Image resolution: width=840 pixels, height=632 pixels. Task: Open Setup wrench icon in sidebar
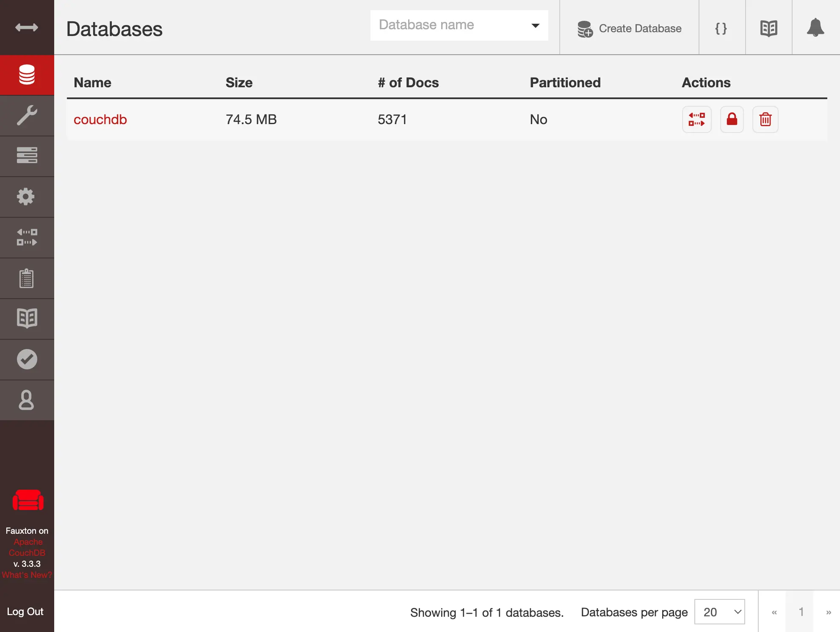pyautogui.click(x=27, y=116)
